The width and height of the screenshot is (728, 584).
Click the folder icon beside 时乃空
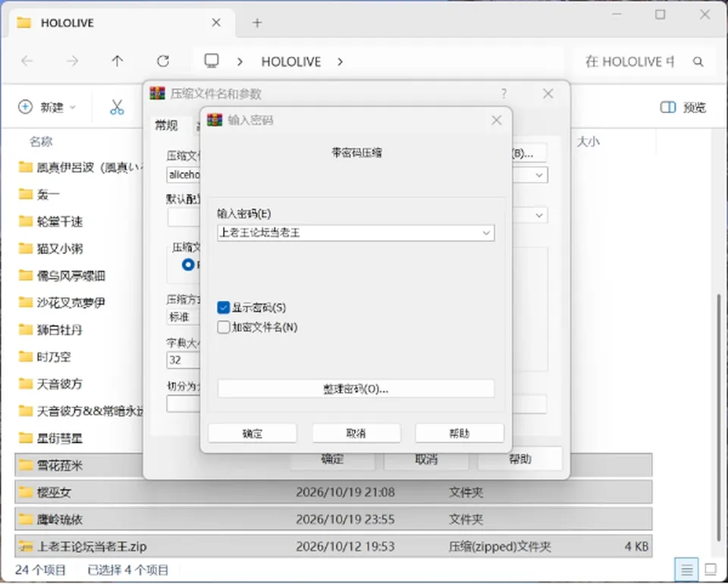(x=26, y=356)
